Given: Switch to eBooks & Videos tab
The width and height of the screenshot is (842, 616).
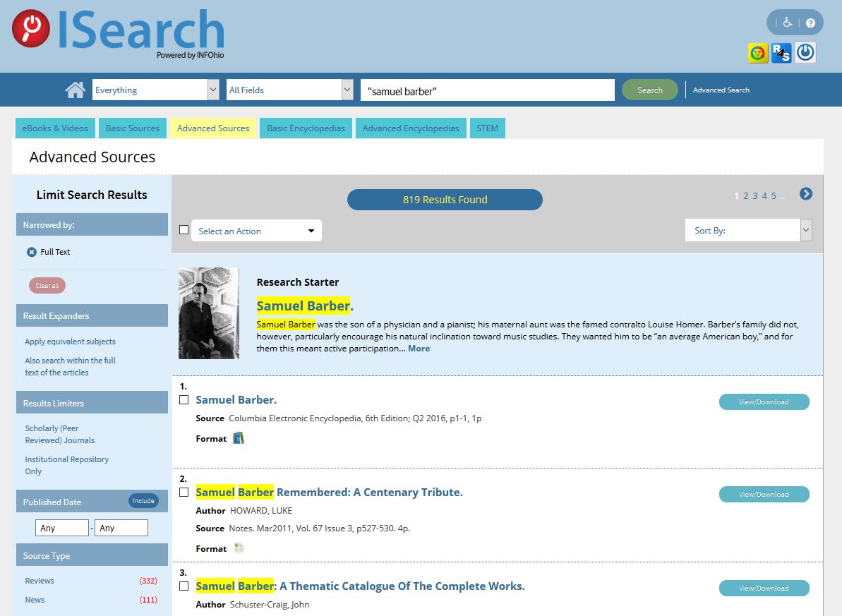Looking at the screenshot, I should 55,128.
